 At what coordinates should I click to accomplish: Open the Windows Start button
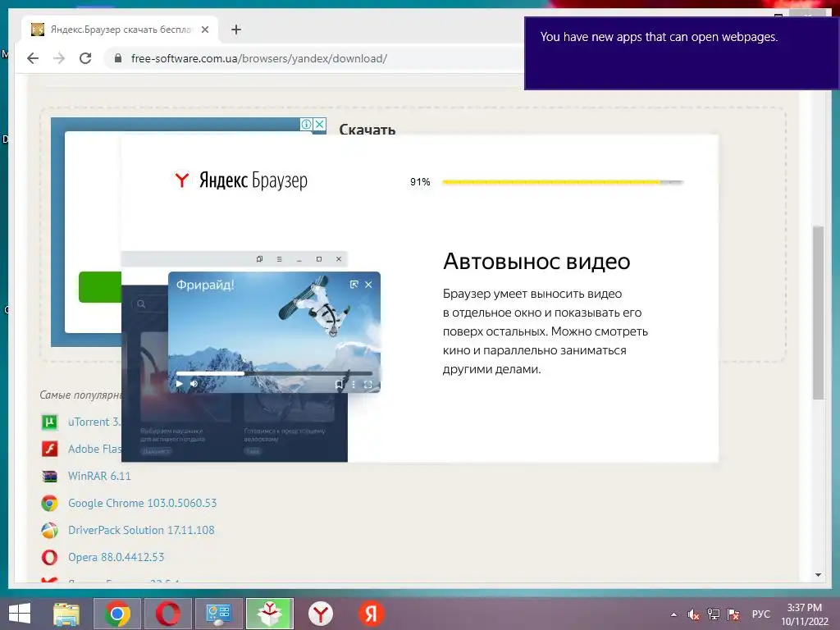20,614
